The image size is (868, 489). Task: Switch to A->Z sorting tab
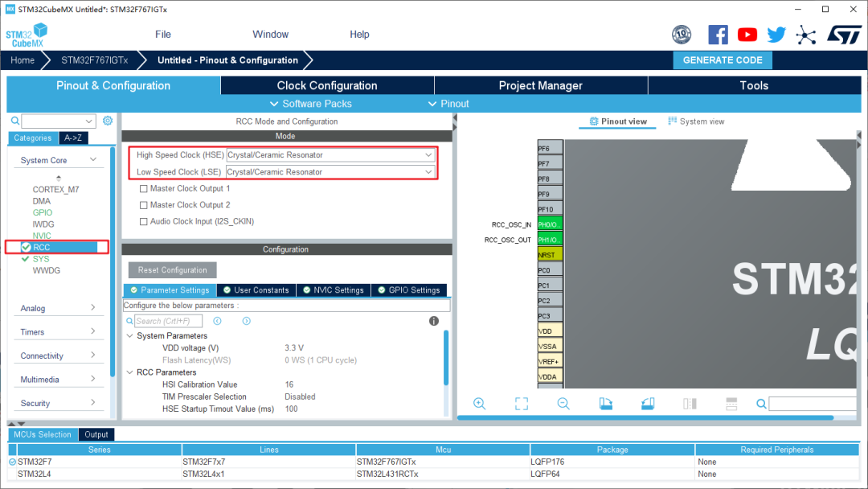pyautogui.click(x=73, y=138)
